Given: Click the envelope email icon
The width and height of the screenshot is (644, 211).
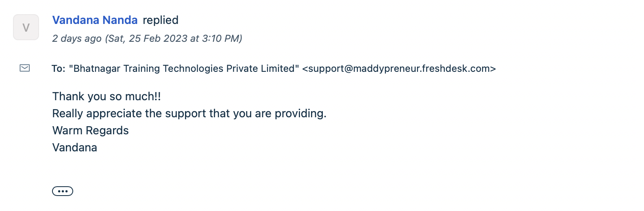Looking at the screenshot, I should coord(25,68).
